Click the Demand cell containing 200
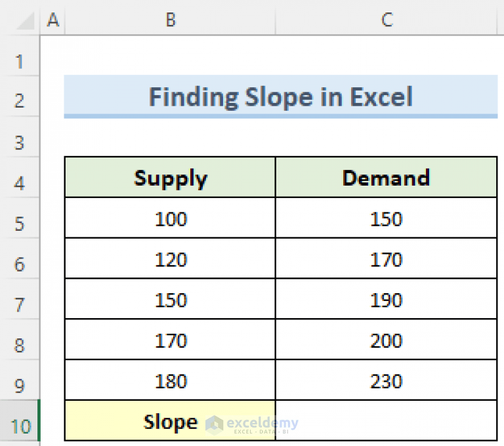Image resolution: width=504 pixels, height=446 pixels. click(x=386, y=340)
